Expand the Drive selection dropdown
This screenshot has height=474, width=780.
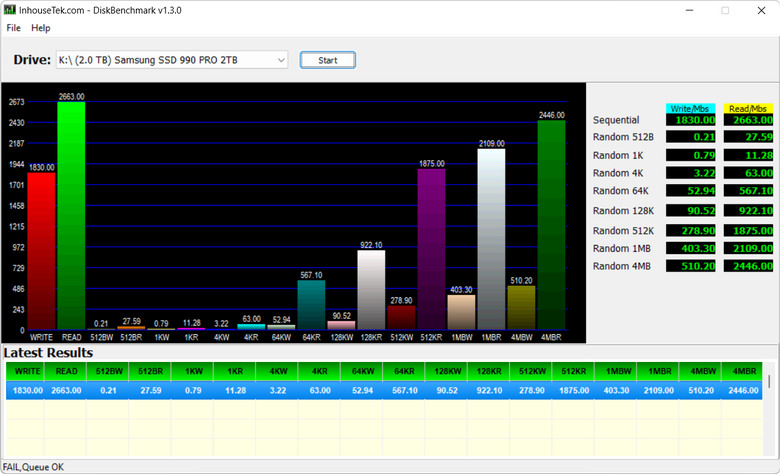coord(281,60)
